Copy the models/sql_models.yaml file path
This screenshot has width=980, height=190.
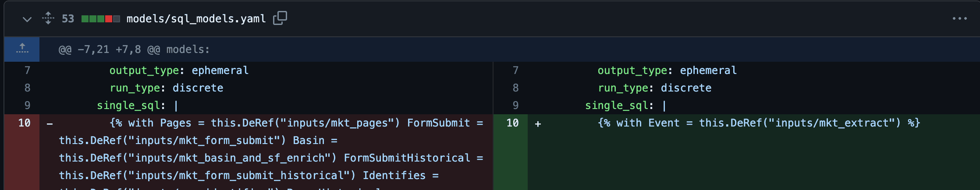click(x=280, y=18)
